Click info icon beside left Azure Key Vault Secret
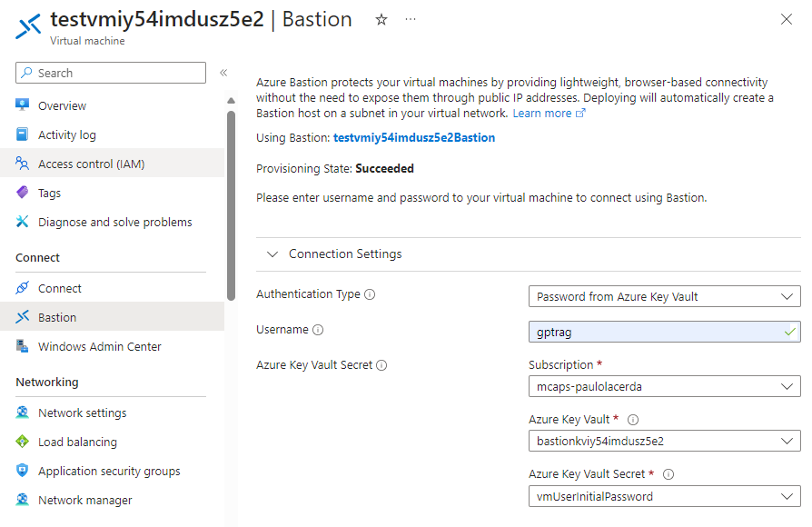 [x=381, y=365]
